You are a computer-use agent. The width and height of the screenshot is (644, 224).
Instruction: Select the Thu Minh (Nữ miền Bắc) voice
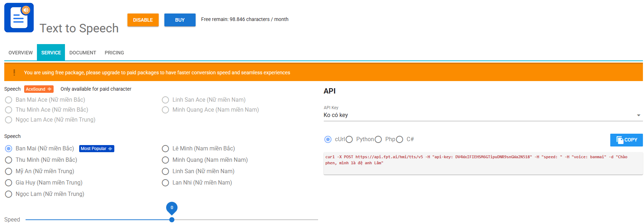click(x=9, y=160)
